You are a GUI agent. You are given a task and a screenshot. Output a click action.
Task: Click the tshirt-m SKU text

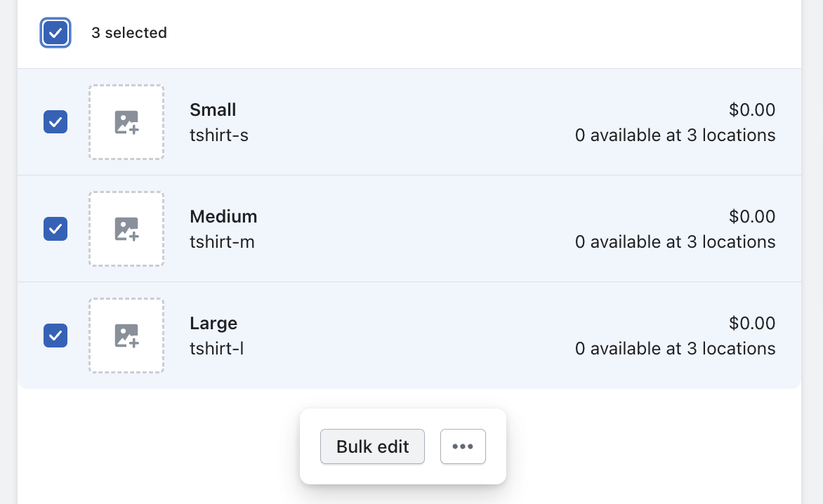[222, 241]
